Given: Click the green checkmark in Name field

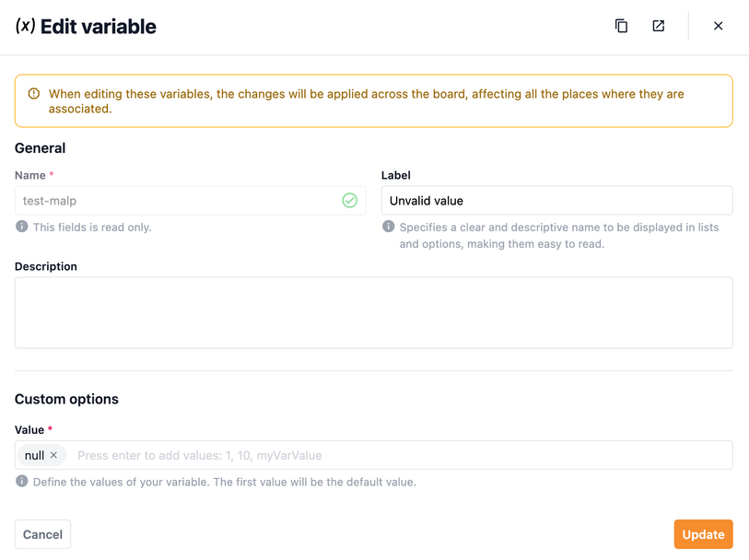Looking at the screenshot, I should tap(349, 201).
